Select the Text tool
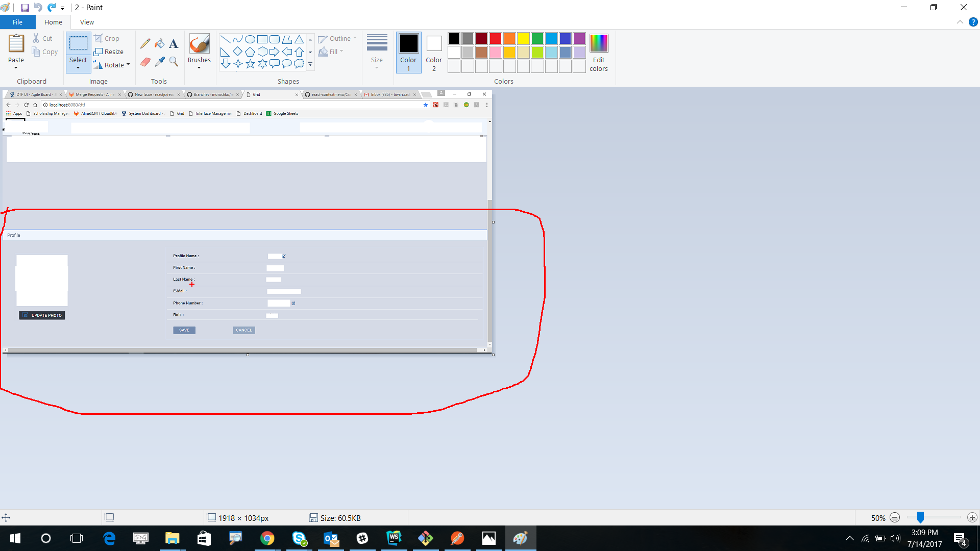 [173, 43]
